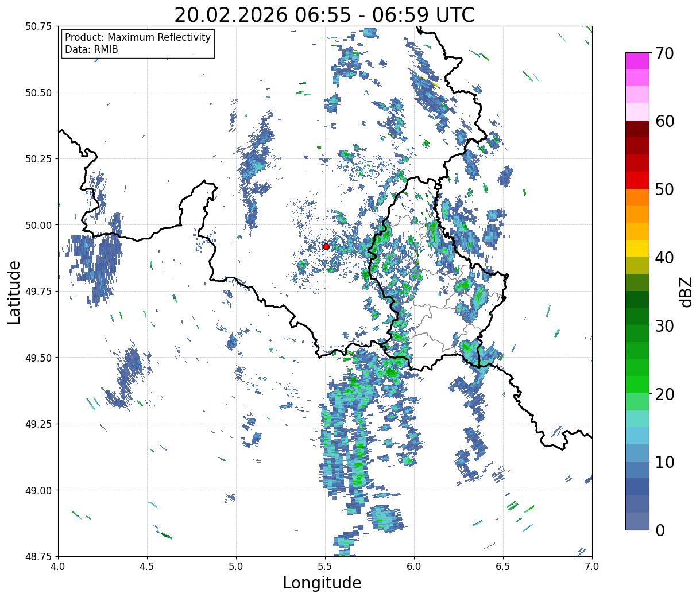
Task: Click the dark maroon swatch just below 60 dBZ
Action: 637,129
